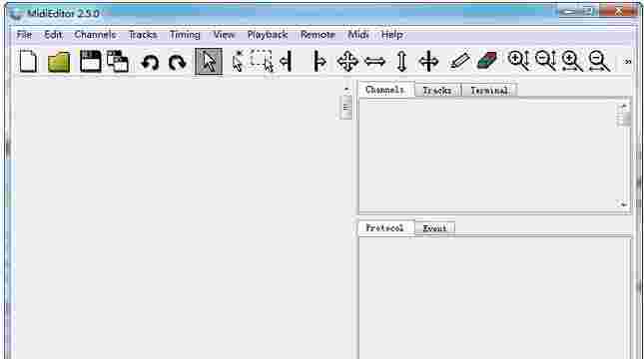Select the eraser tool
Screen dimensions: 644x359
[x=487, y=61]
